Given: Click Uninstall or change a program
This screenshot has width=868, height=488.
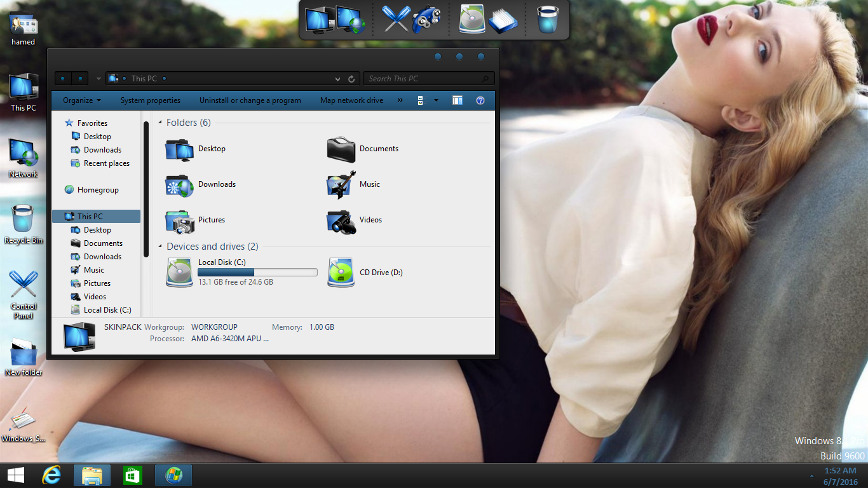Looking at the screenshot, I should pos(250,100).
